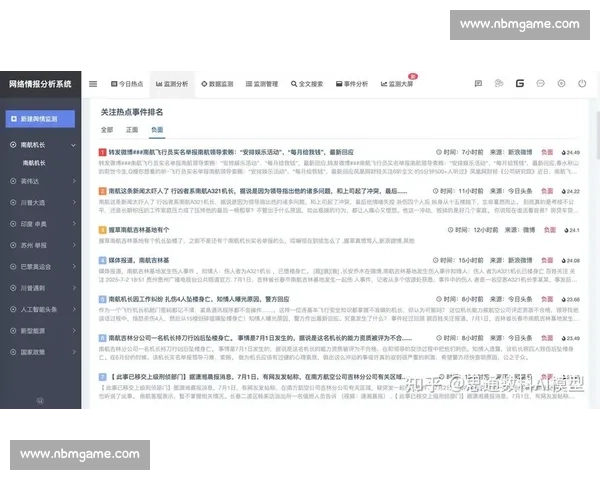The height and width of the screenshot is (480, 600).
Task: Expand the 新型能源 sidebar item chevron
Action: click(x=74, y=331)
